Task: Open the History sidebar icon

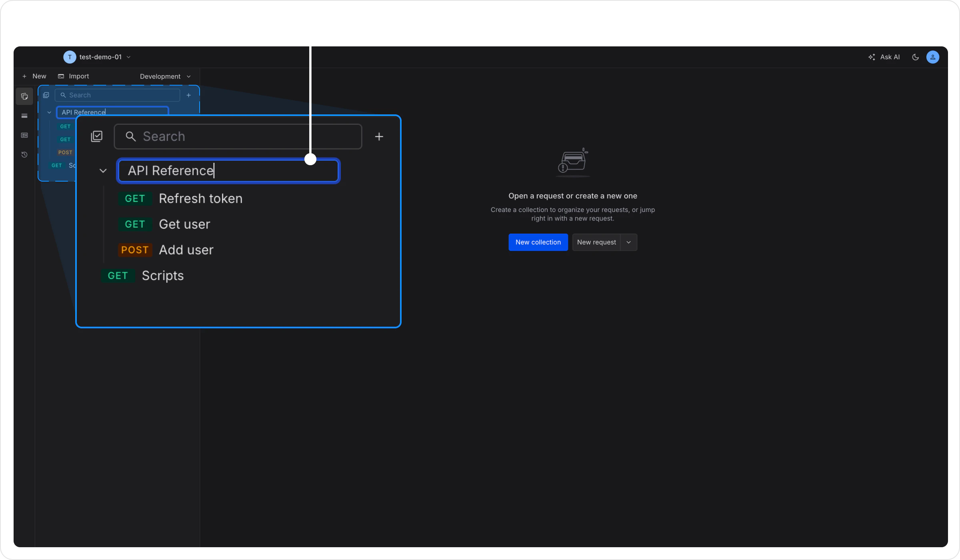Action: (24, 155)
